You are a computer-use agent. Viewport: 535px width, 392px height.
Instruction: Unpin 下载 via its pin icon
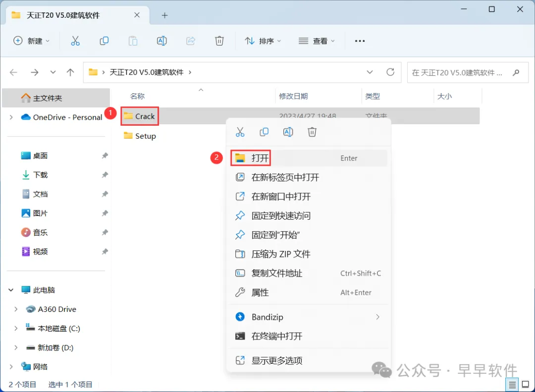(x=105, y=175)
